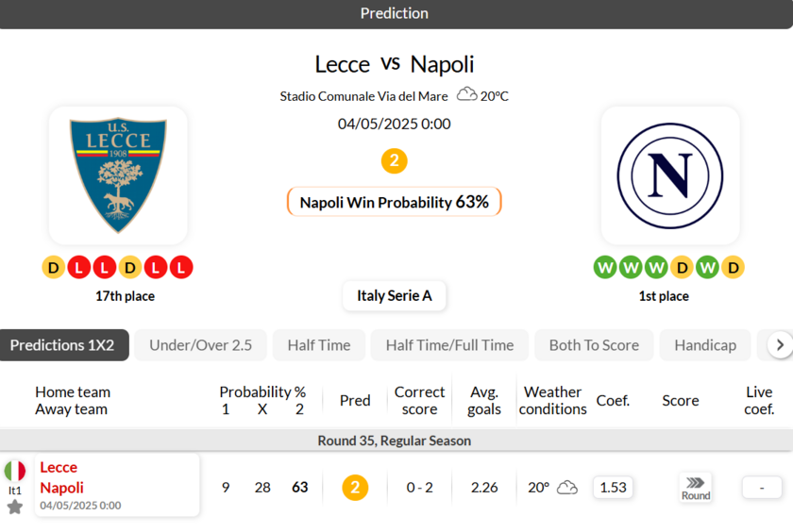
Task: Open the Handicap tab
Action: tap(705, 345)
